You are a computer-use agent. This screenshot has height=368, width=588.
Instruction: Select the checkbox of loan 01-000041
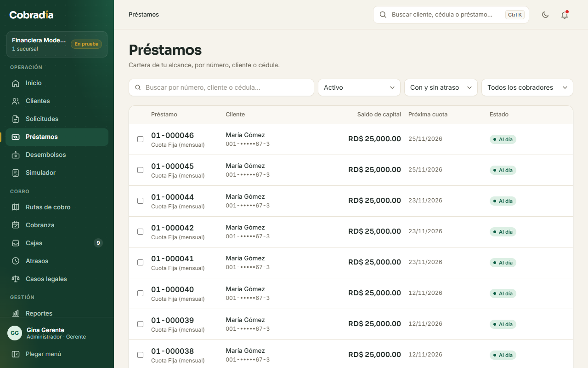141,262
